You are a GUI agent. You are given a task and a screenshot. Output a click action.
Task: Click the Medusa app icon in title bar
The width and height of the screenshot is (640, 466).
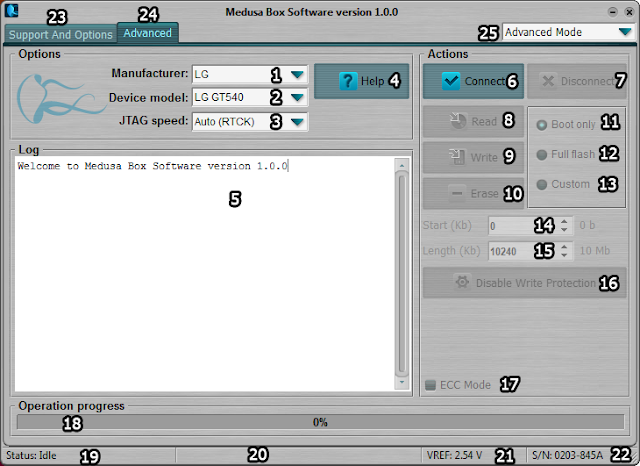[x=12, y=10]
